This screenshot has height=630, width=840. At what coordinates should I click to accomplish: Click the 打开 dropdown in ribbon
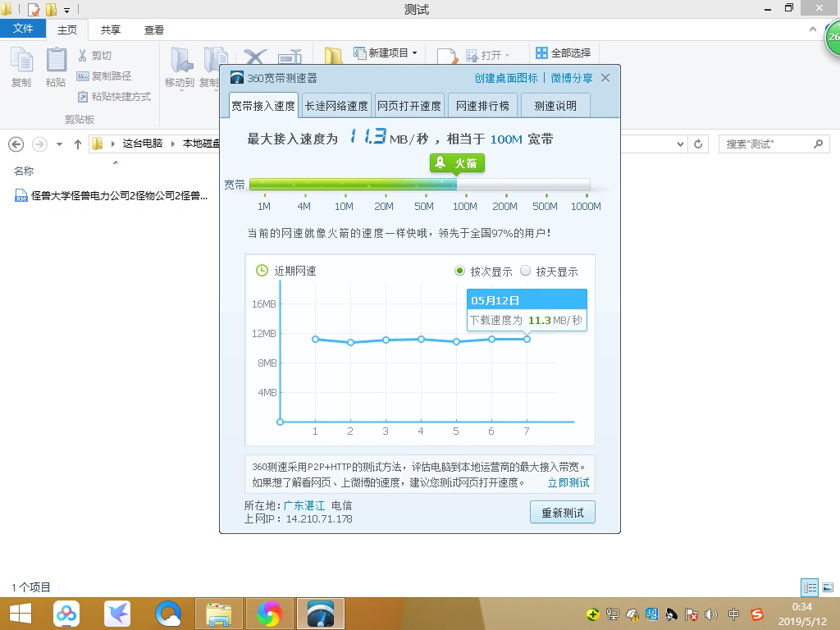[x=487, y=55]
